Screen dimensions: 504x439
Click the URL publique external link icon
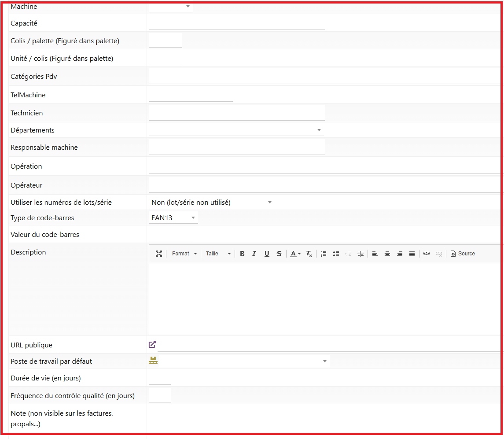coord(152,344)
